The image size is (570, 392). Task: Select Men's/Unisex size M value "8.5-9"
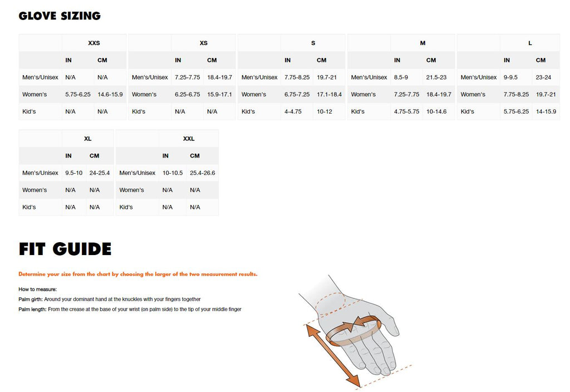tap(401, 77)
